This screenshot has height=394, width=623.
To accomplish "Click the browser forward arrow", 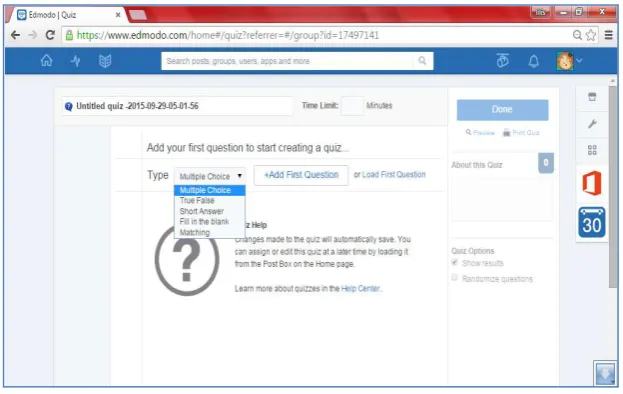I will [x=33, y=35].
